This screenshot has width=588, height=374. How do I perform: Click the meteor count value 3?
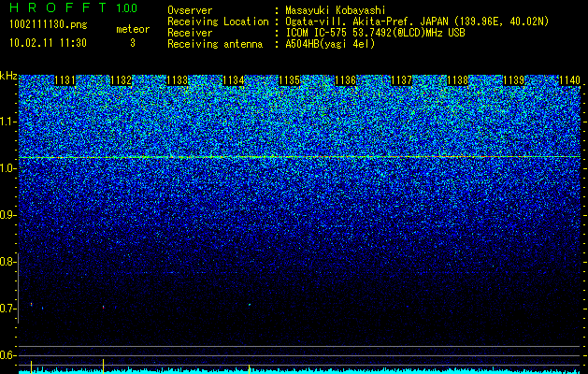pyautogui.click(x=133, y=43)
